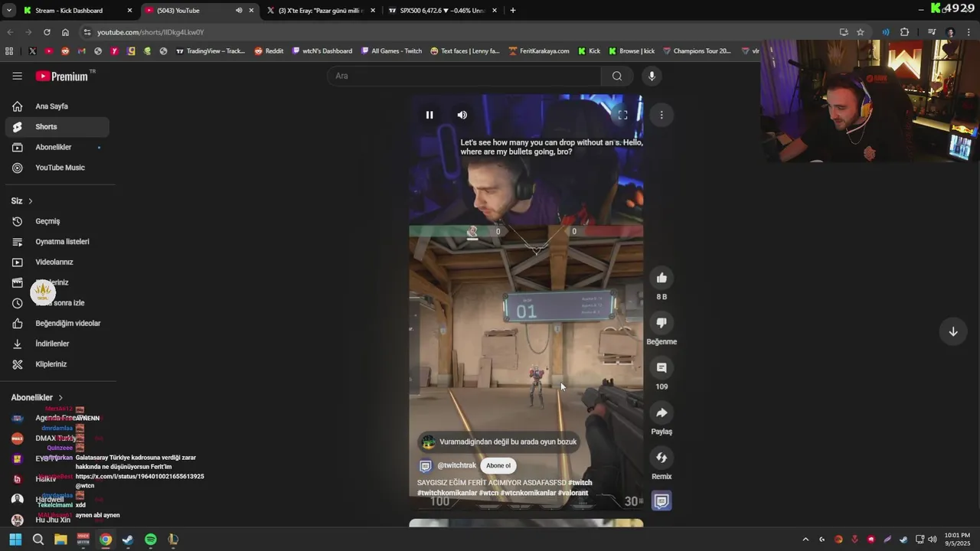
Task: Switch to Stream - Kick Dashboard tab
Action: pos(77,11)
